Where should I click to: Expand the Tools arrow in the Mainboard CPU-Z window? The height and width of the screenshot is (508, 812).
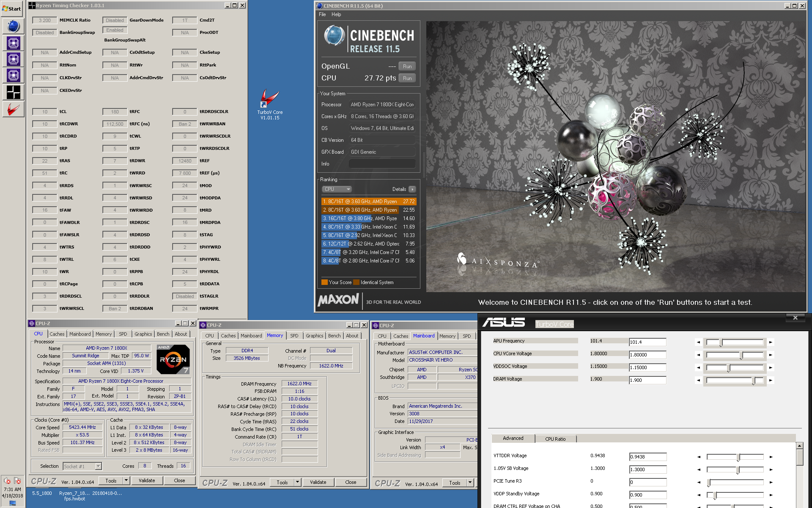click(x=470, y=483)
